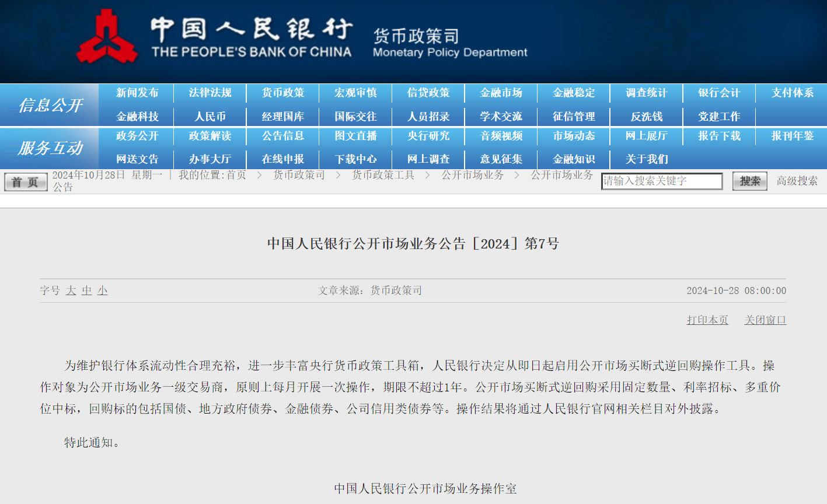Go to 经理国库 section
Viewport: 827px width, 504px height.
click(283, 117)
